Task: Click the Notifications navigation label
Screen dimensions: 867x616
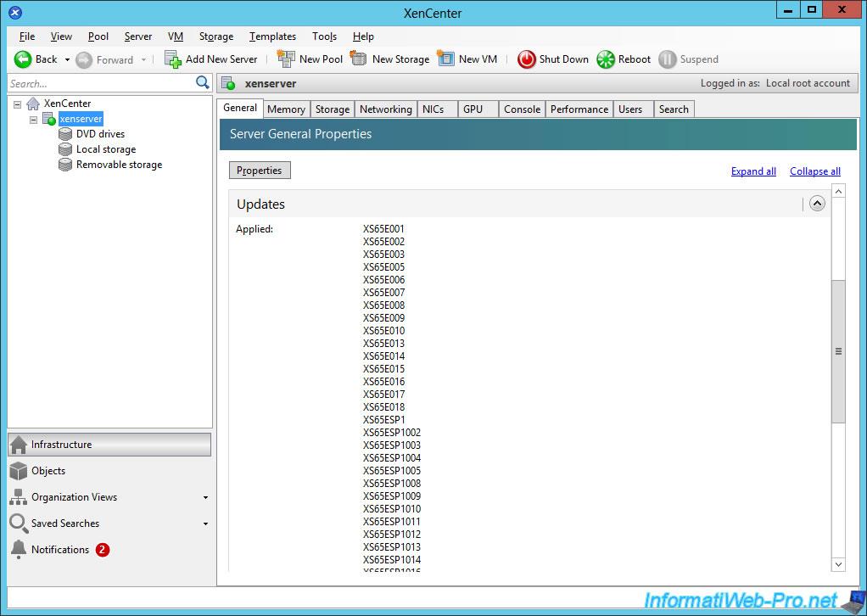Action: (x=60, y=550)
